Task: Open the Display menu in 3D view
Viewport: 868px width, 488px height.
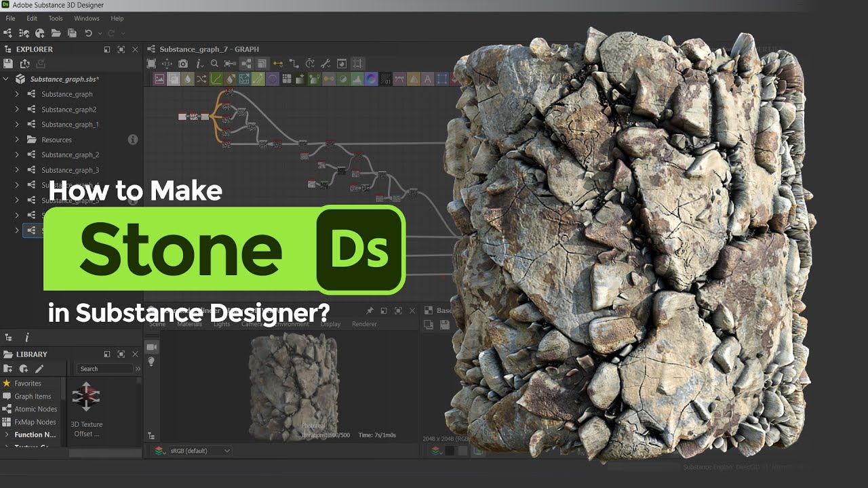Action: [331, 324]
